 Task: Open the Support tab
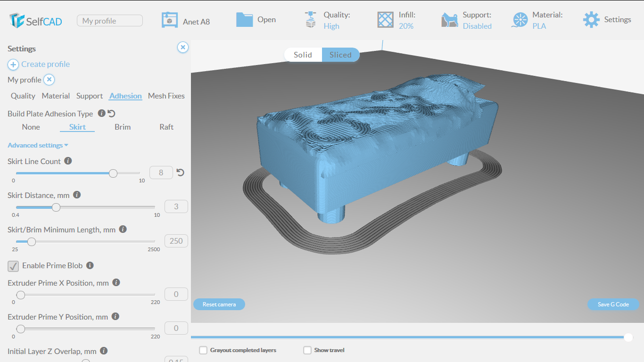[90, 96]
